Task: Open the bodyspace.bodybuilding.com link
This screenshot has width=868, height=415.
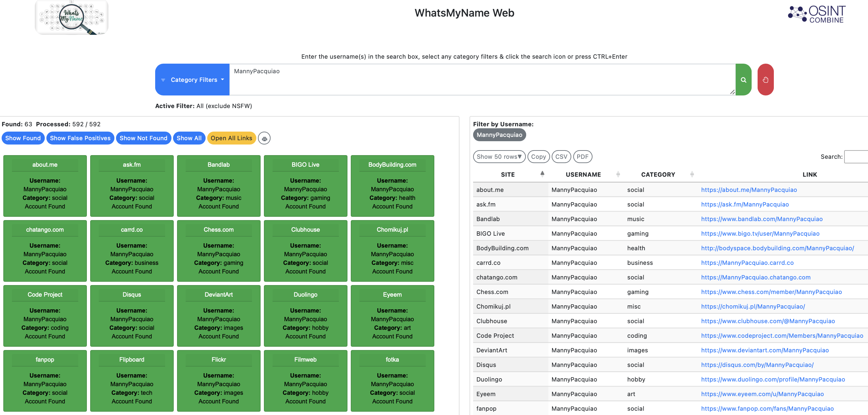Action: (777, 248)
